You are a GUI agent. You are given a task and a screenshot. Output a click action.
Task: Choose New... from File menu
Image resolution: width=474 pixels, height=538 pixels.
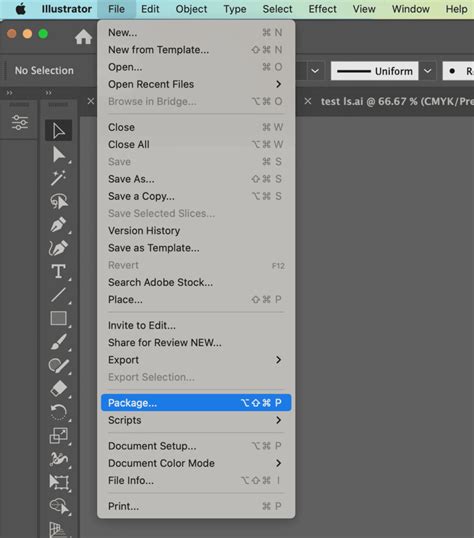point(196,33)
